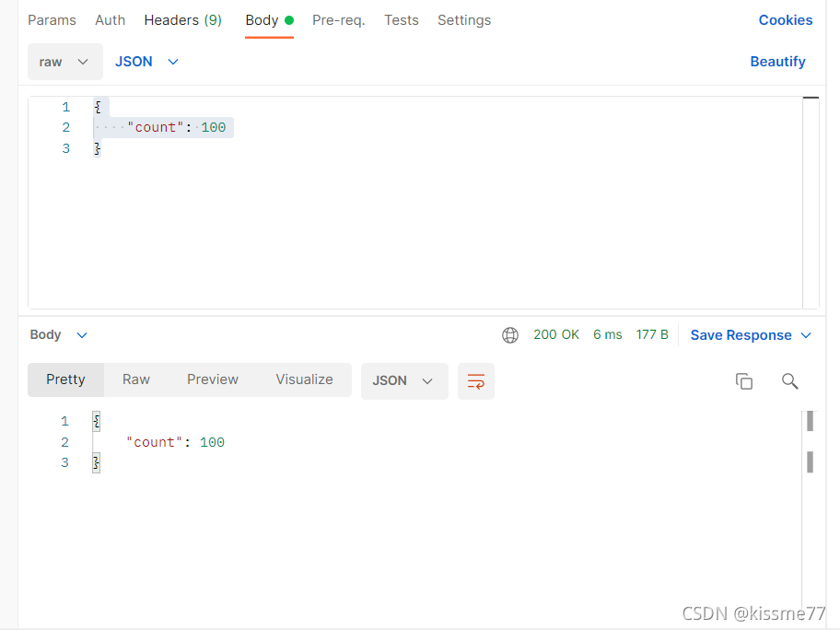The image size is (840, 630).
Task: Click the 6 ms response time
Action: (x=608, y=335)
